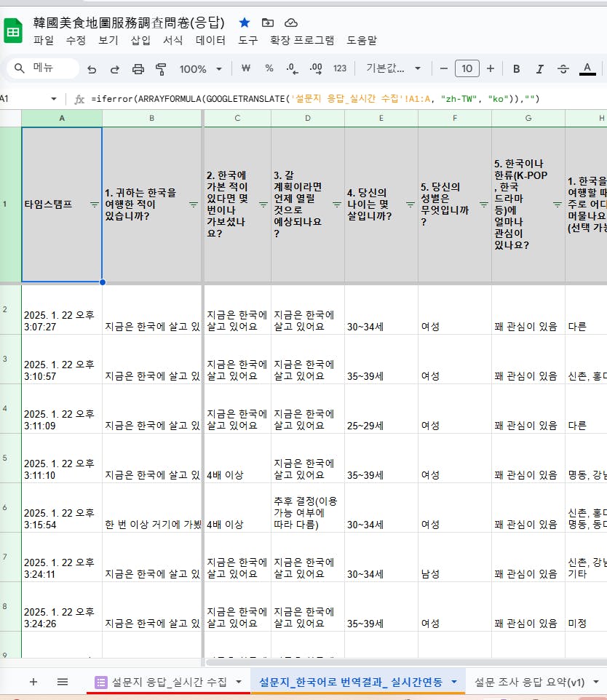Decrease font size with minus button

click(443, 68)
